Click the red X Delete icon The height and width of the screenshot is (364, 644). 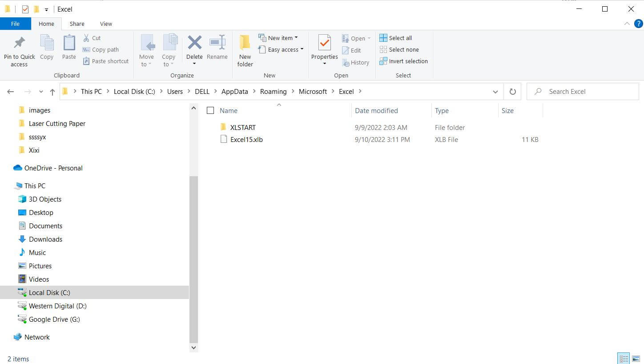pyautogui.click(x=194, y=43)
